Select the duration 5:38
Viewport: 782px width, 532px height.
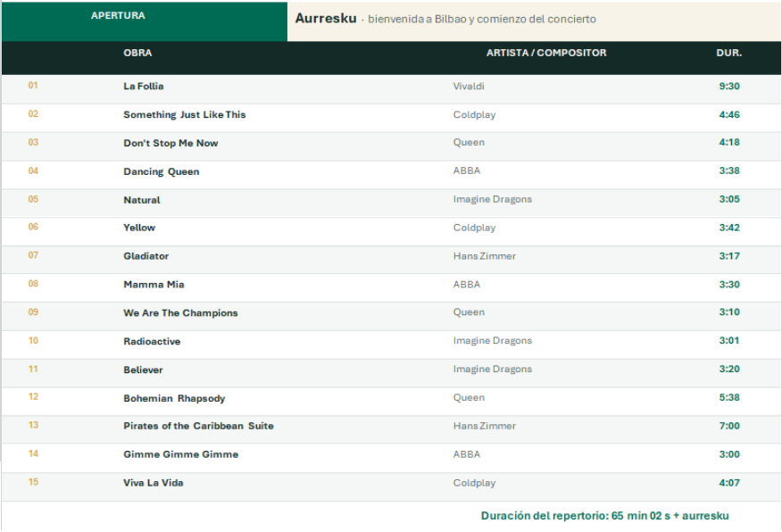coord(729,397)
